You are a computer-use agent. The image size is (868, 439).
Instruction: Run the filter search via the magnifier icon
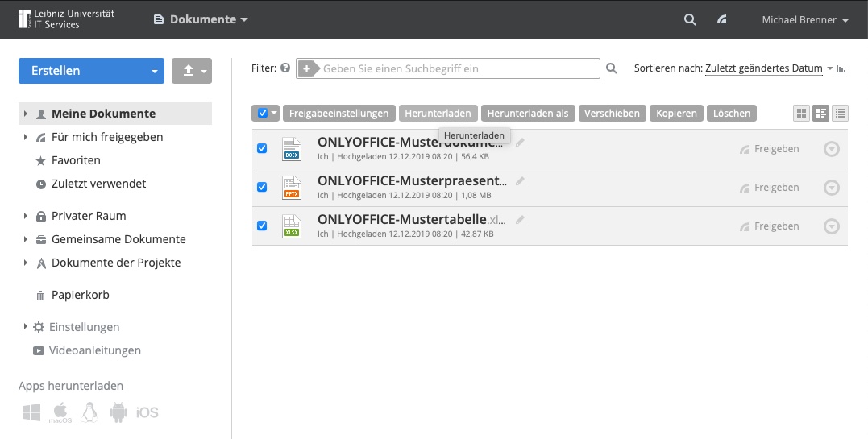pyautogui.click(x=611, y=68)
